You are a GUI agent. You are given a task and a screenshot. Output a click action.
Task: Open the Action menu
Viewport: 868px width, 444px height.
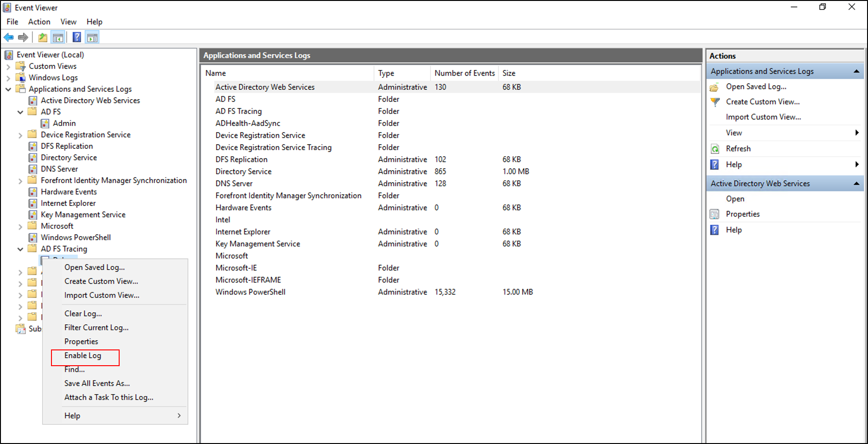tap(39, 21)
